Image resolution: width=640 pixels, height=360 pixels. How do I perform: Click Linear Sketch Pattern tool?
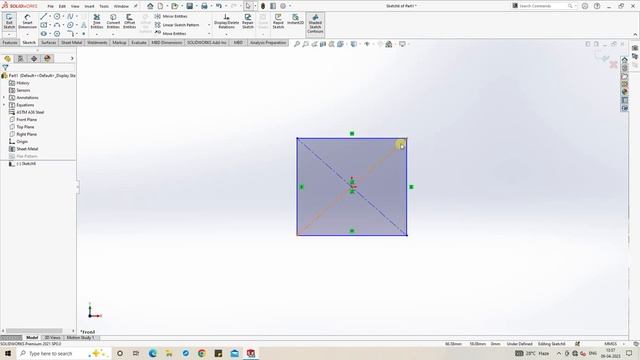click(x=177, y=25)
